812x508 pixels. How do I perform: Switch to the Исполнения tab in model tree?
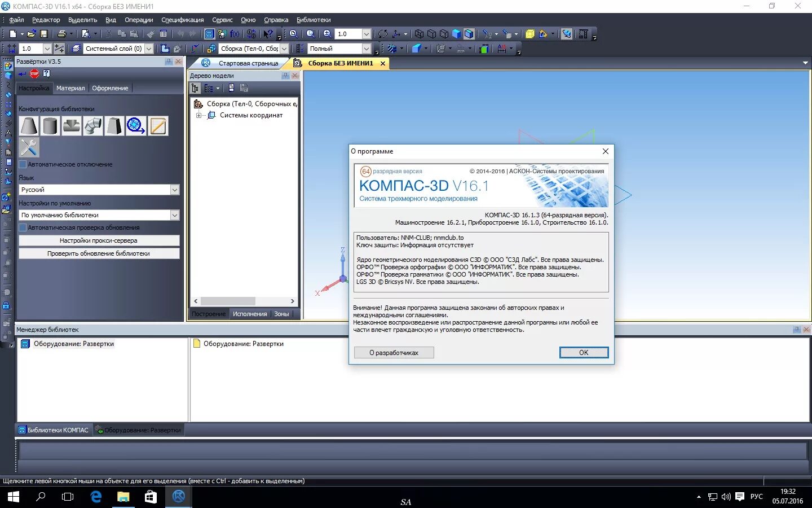click(x=250, y=314)
